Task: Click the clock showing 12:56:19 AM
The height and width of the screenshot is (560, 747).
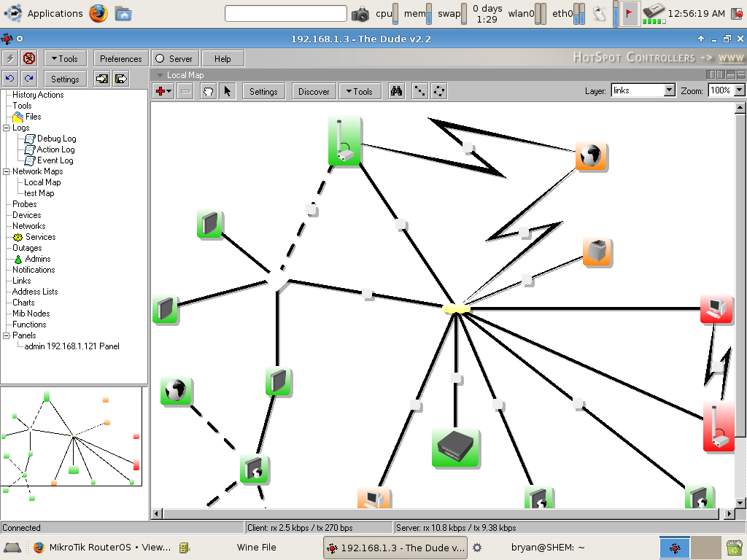Action: [x=696, y=14]
